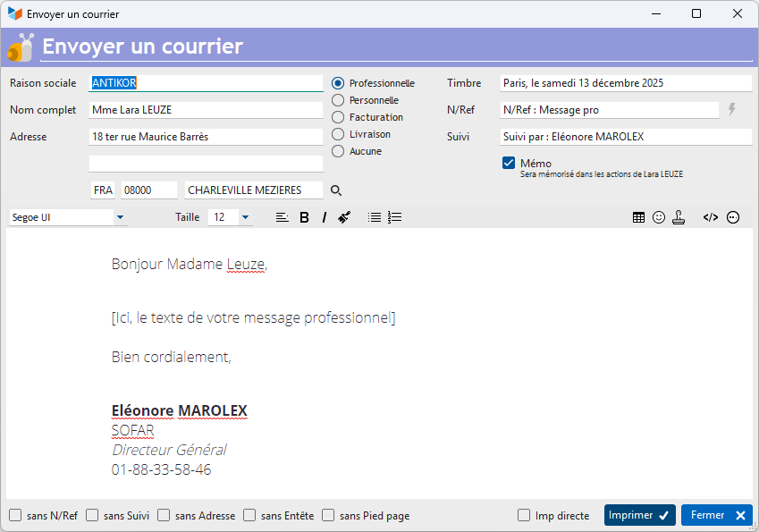Click the Nom complet field
This screenshot has height=532, width=759.
pos(206,110)
